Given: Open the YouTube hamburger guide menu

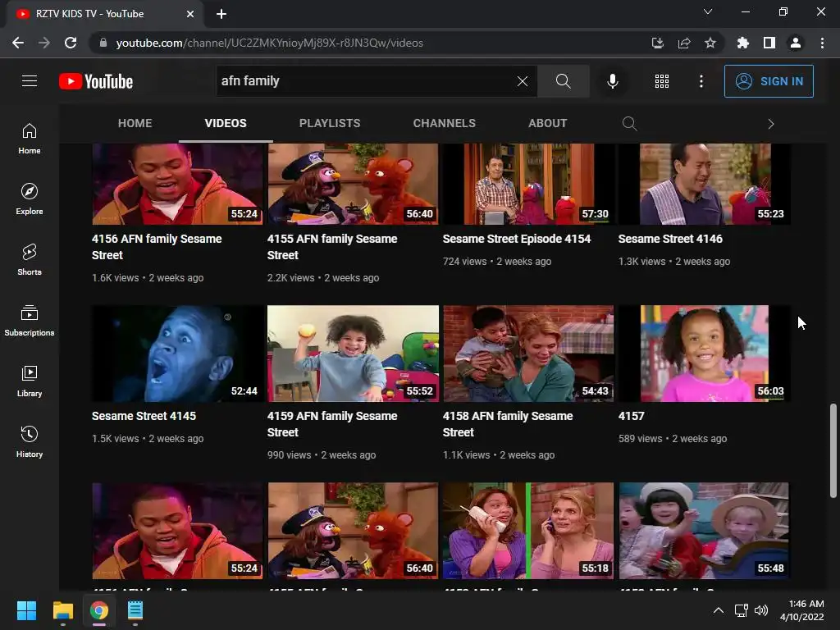Looking at the screenshot, I should [30, 81].
